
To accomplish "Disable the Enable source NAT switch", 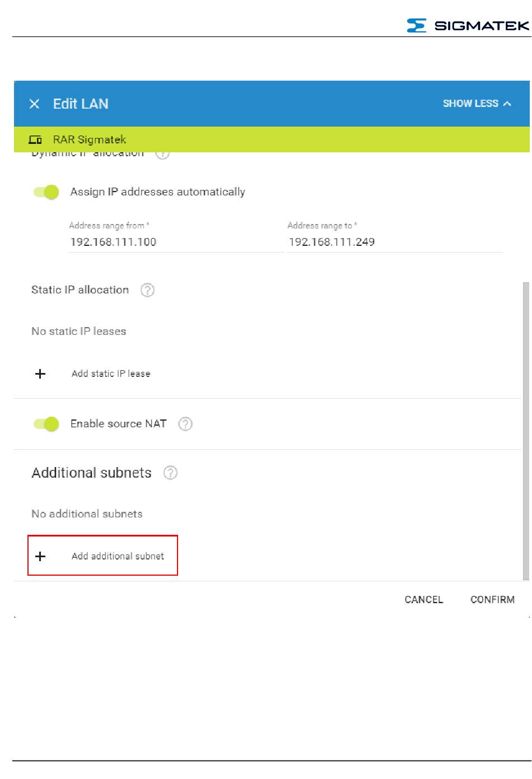I will click(46, 424).
